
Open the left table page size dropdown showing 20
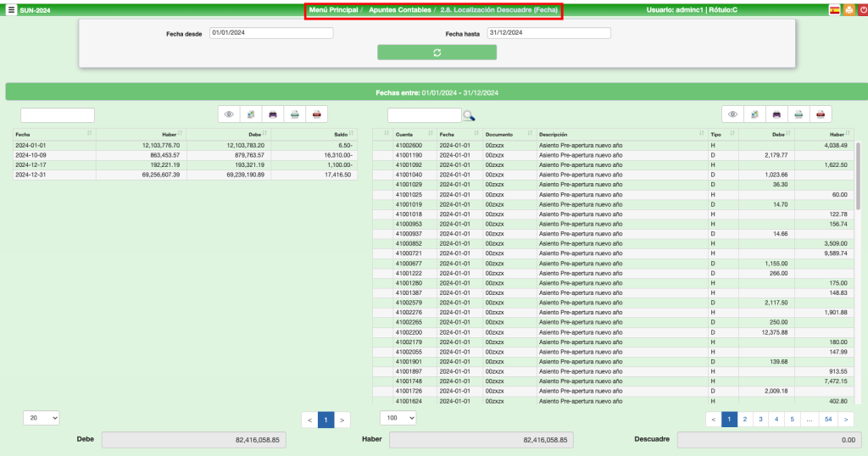tap(42, 418)
